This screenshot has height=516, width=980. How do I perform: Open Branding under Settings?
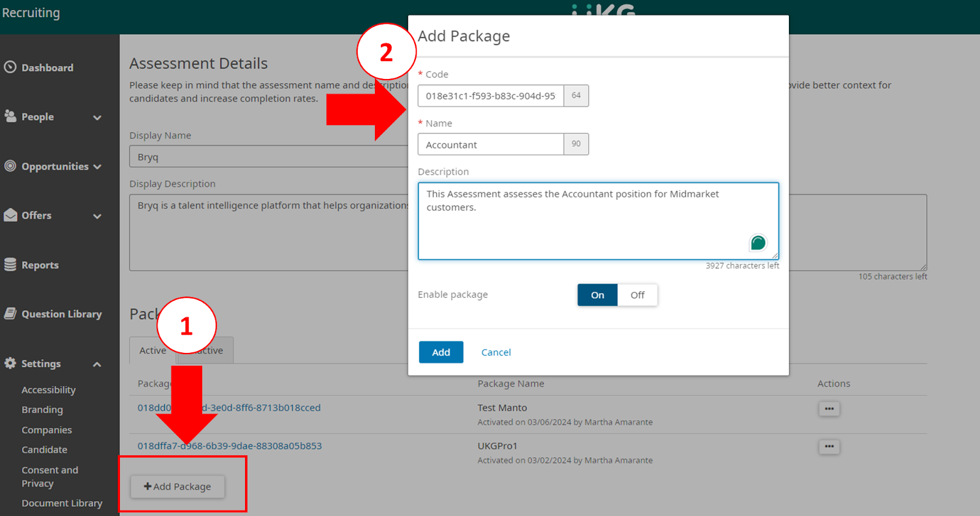(x=42, y=409)
